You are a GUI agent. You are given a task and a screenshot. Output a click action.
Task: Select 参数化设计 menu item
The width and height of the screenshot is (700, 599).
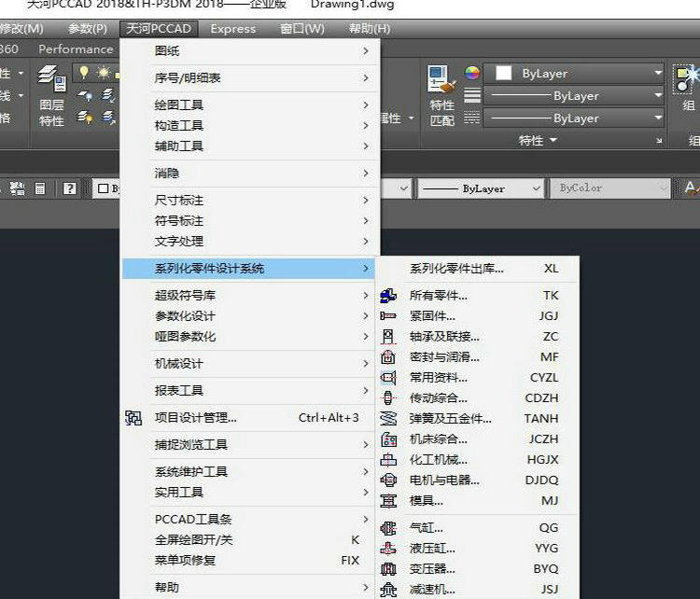point(247,316)
